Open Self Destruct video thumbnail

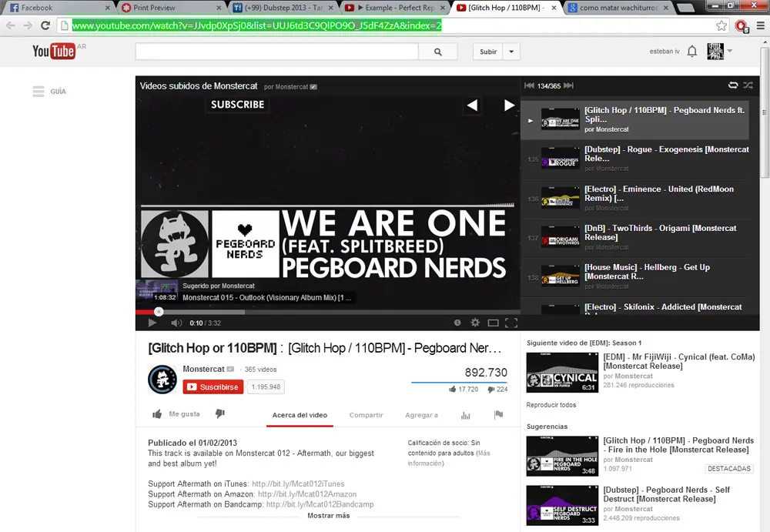coord(562,506)
